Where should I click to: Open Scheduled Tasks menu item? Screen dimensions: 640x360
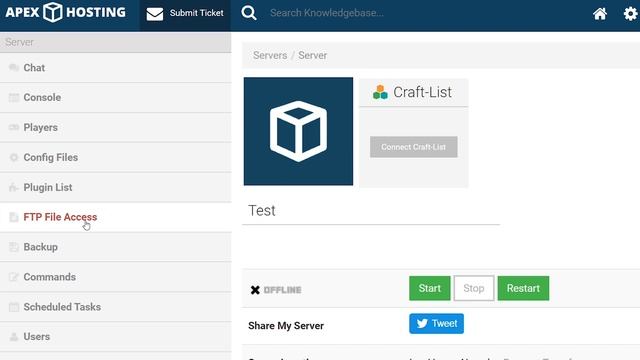click(116, 307)
